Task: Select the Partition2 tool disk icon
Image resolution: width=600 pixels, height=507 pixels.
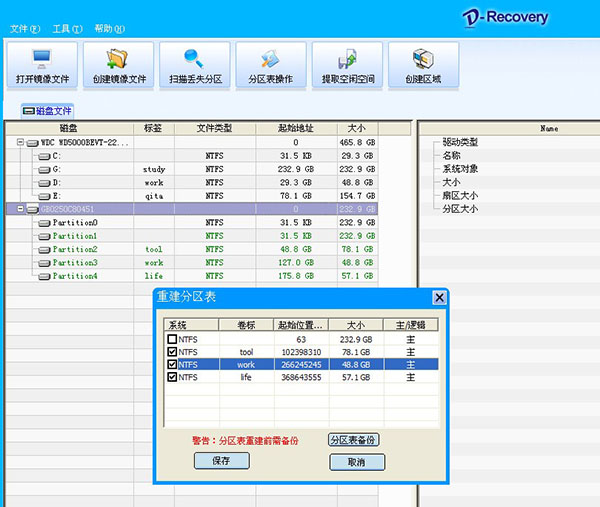Action: pos(44,249)
